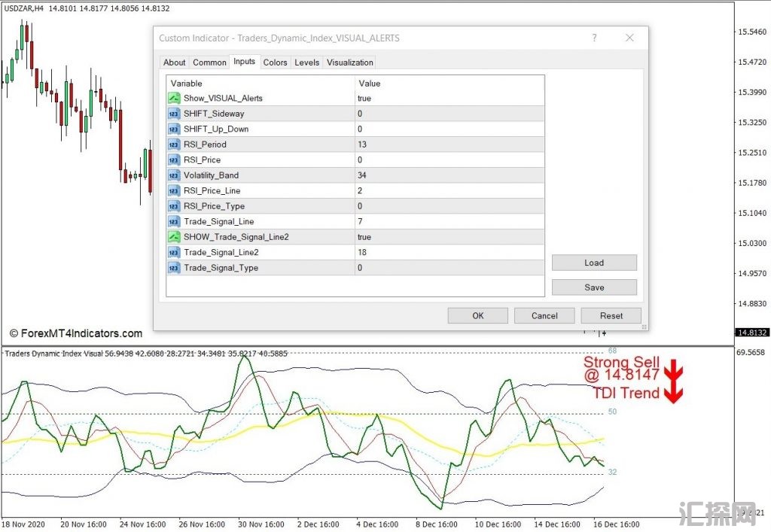771x532 pixels.
Task: Click the 30 Nov 16:00 time label
Action: coord(261,524)
